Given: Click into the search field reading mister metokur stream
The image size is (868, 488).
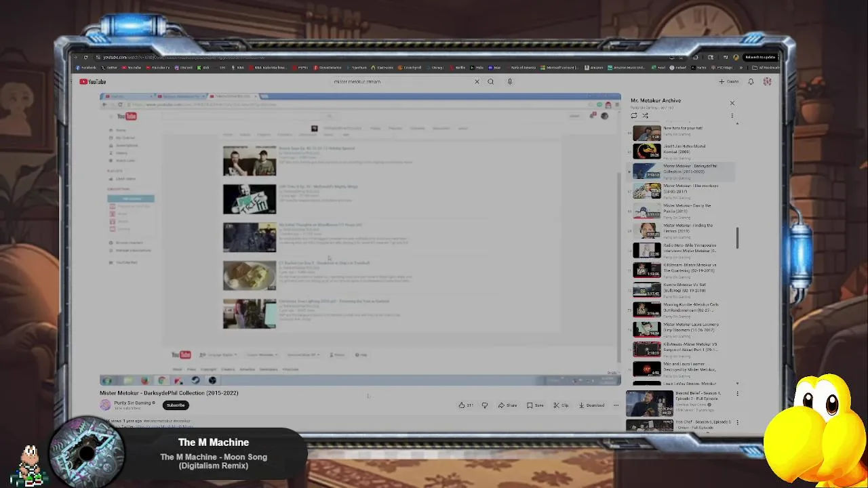Looking at the screenshot, I should tap(400, 81).
